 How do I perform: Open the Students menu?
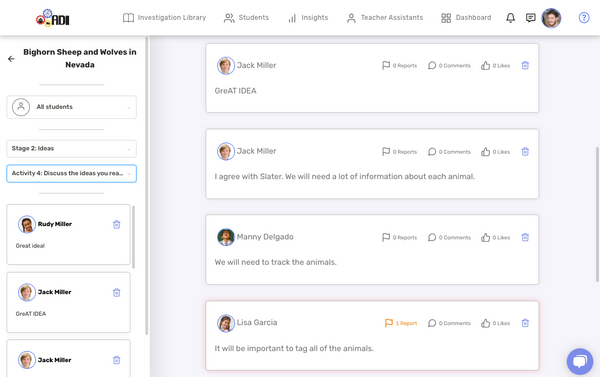[x=246, y=18]
